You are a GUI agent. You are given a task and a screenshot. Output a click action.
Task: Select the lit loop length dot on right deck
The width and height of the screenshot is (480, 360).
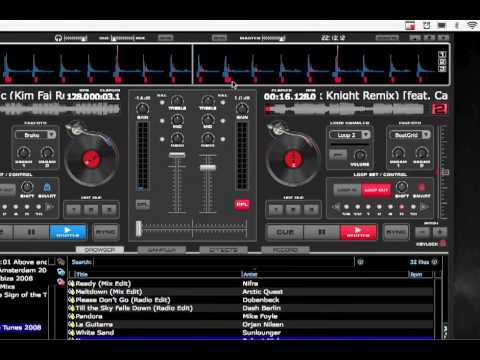(402, 207)
